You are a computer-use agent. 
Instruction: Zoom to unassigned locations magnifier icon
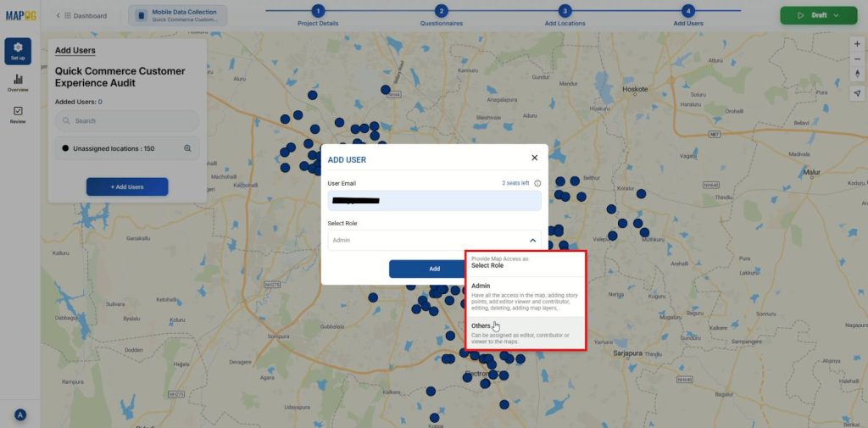(x=187, y=148)
